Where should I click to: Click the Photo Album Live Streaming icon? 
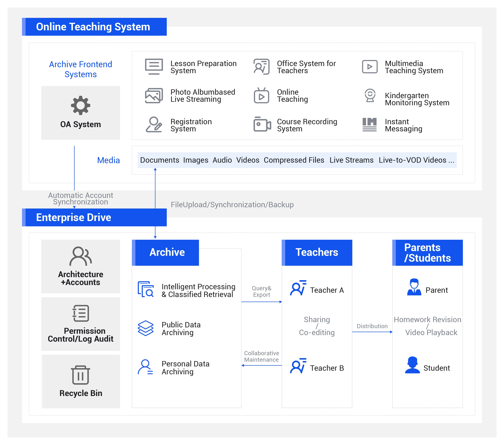154,96
